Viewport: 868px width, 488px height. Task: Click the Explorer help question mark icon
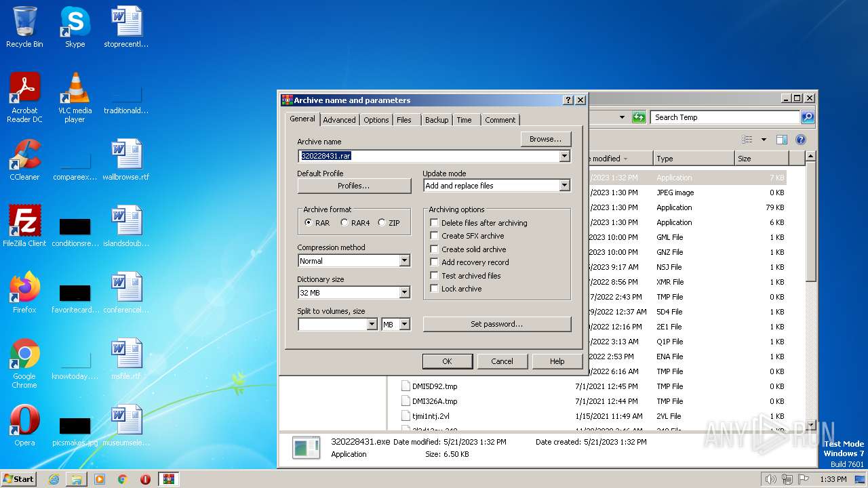pyautogui.click(x=800, y=140)
